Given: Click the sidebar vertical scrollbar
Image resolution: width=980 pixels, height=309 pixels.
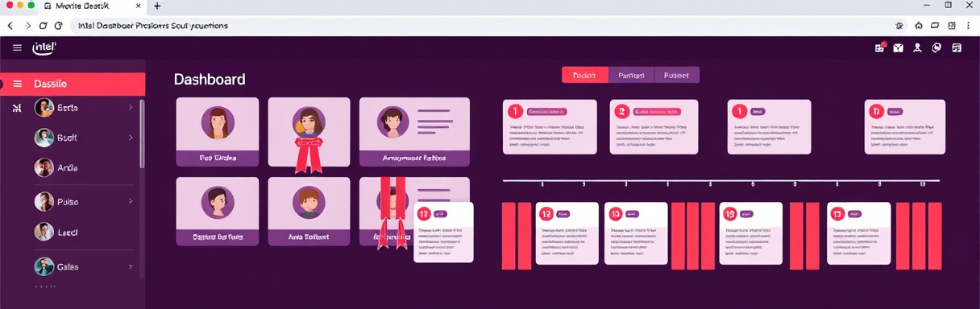Looking at the screenshot, I should (143, 133).
